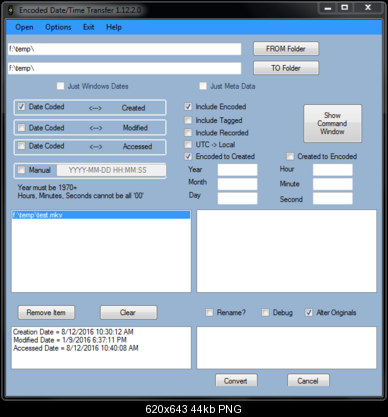Toggle the Alter Originals checkbox

pyautogui.click(x=309, y=312)
